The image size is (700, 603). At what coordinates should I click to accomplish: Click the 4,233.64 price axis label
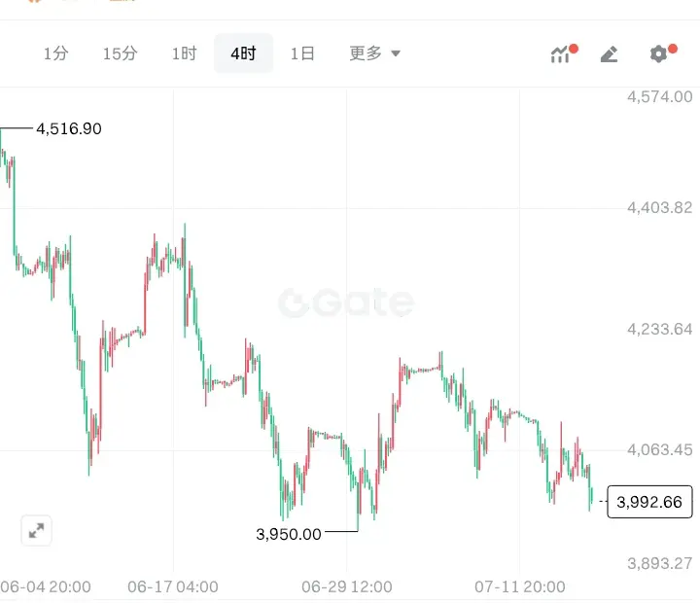[x=660, y=329]
